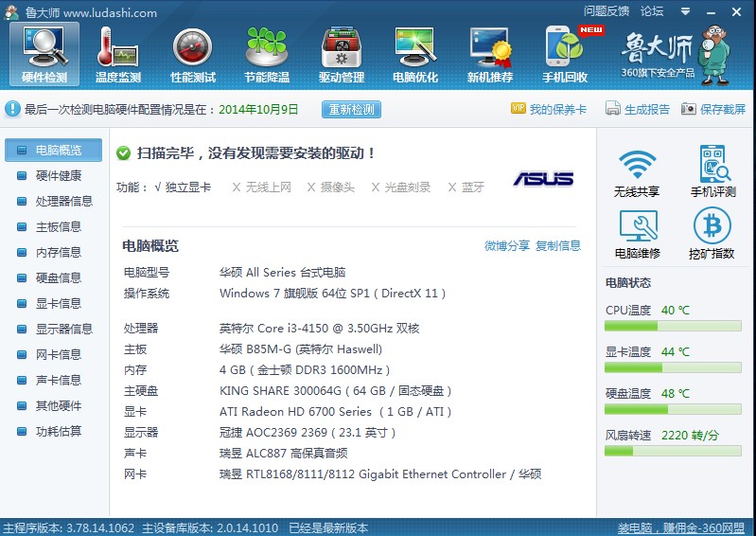Screen dimensions: 756x536
Task: Click fan speed value 2220 转/分
Action: [x=690, y=436]
